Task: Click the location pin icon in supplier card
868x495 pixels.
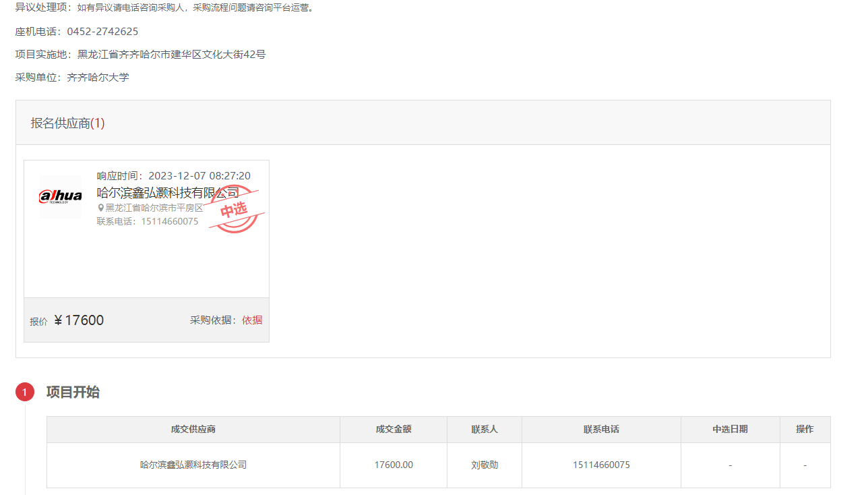Action: [101, 208]
